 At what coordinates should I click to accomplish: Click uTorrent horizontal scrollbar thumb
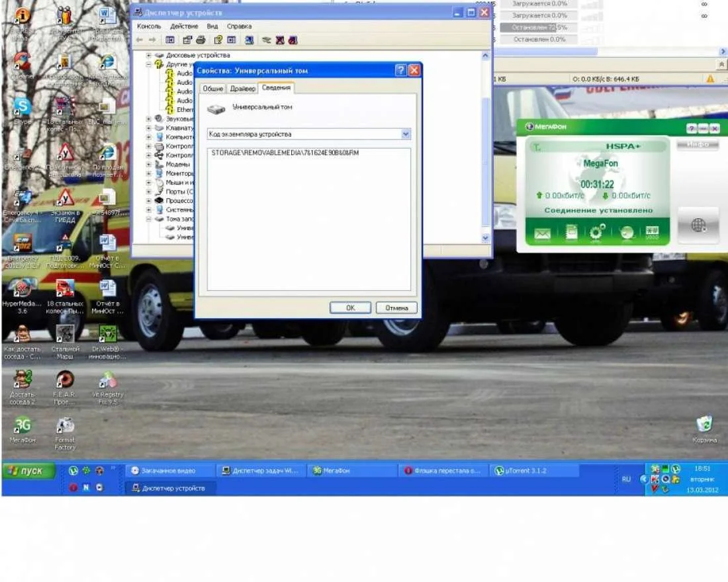[545, 52]
